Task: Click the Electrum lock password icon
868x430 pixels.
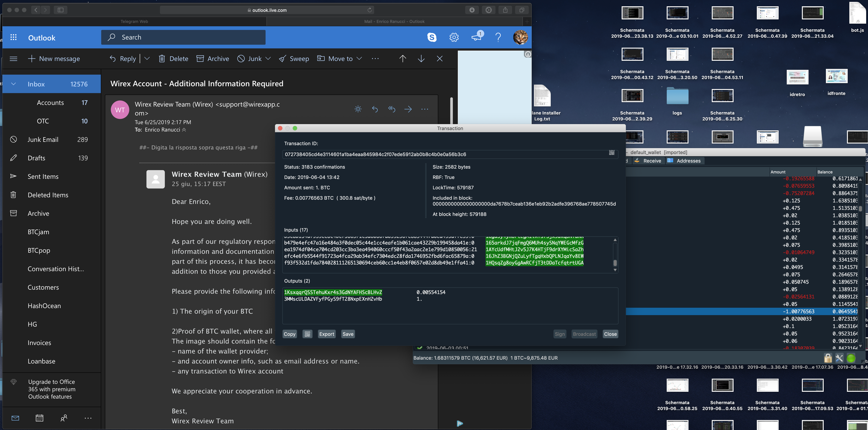Action: (828, 358)
